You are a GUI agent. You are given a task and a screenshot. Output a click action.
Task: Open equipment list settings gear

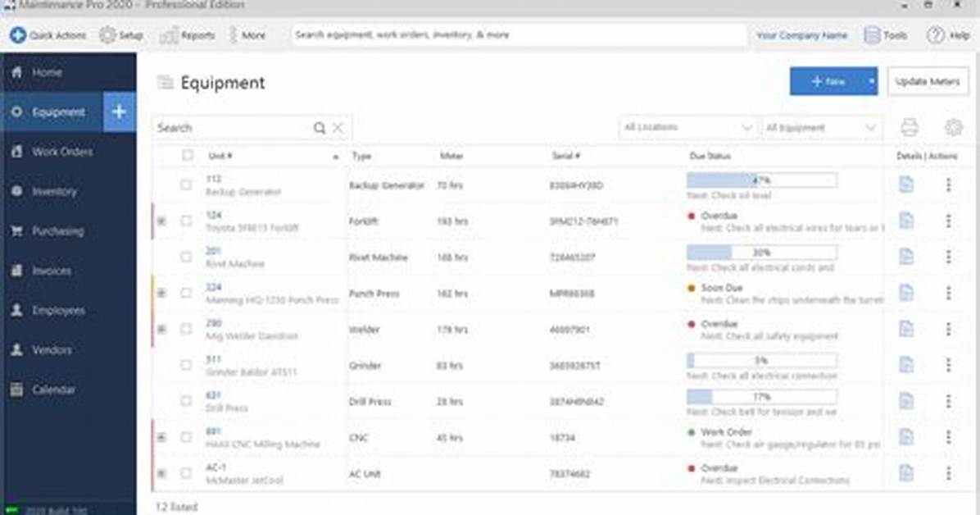click(x=953, y=128)
